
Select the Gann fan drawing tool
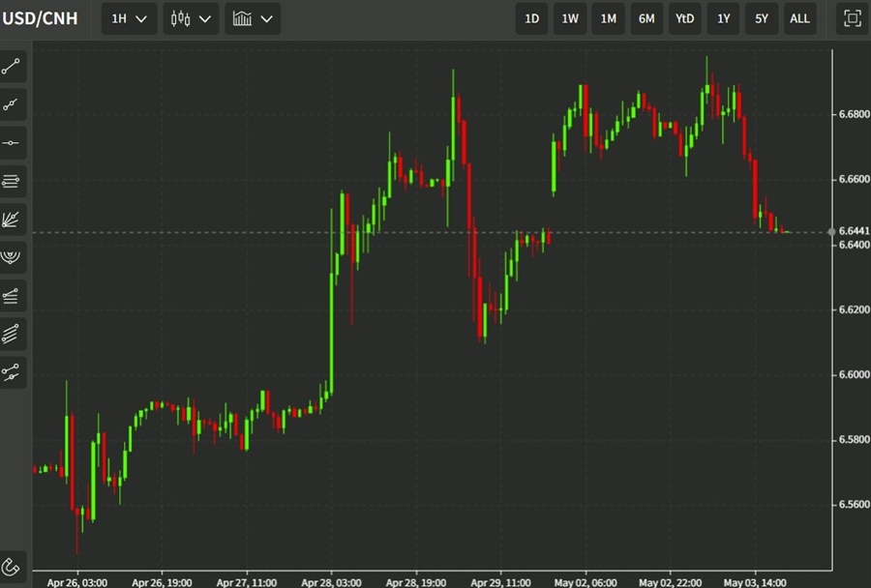tap(13, 219)
